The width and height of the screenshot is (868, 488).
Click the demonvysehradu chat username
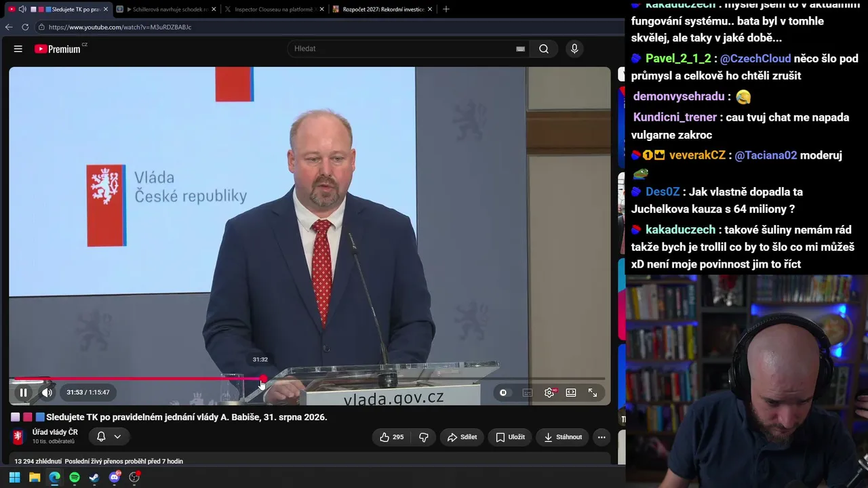(679, 97)
